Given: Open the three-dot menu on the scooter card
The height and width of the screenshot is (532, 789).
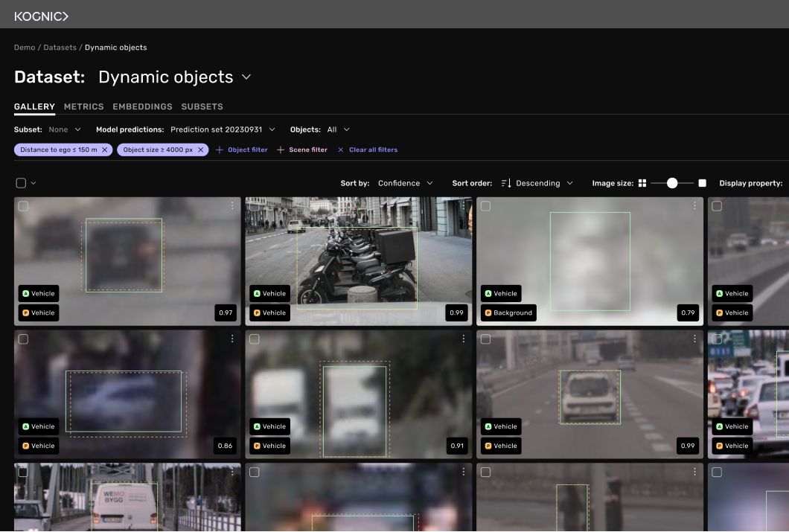Looking at the screenshot, I should (x=464, y=205).
